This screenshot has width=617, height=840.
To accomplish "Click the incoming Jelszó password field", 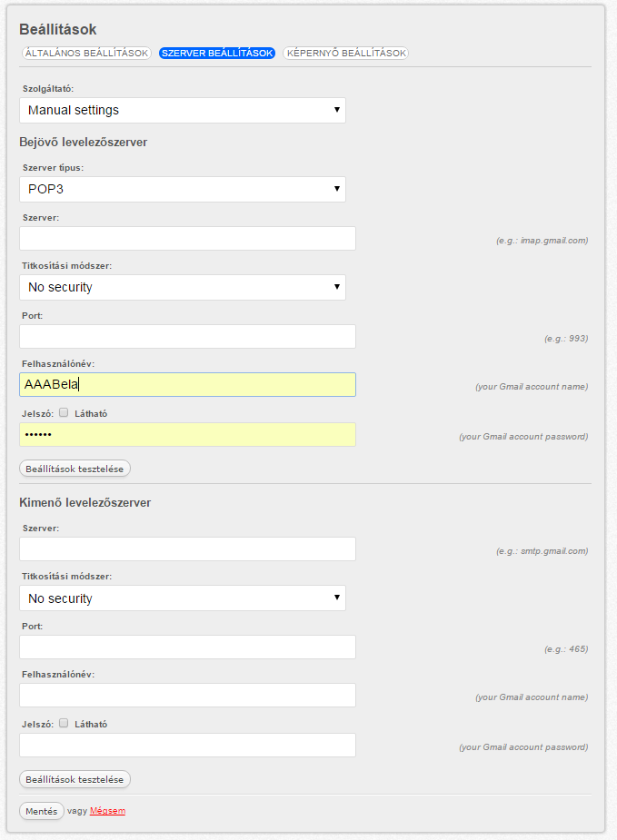I will 187,434.
